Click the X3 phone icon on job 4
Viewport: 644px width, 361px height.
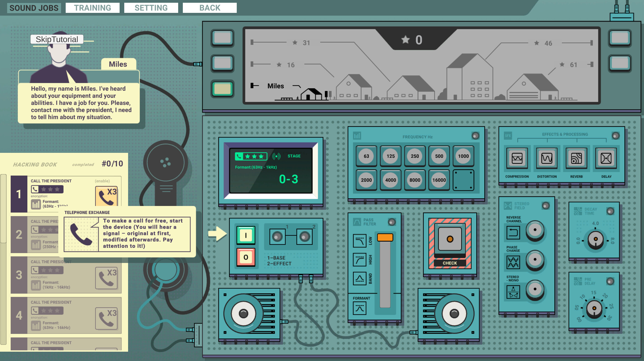106,319
